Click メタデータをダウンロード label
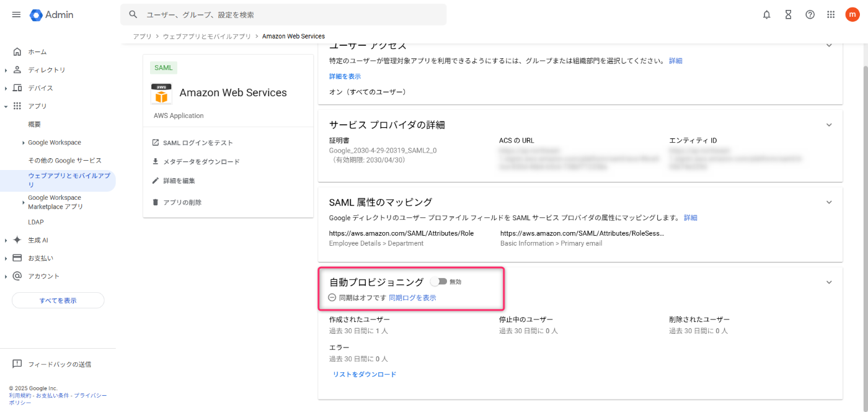Screen dimensions: 868x412 [x=201, y=161]
